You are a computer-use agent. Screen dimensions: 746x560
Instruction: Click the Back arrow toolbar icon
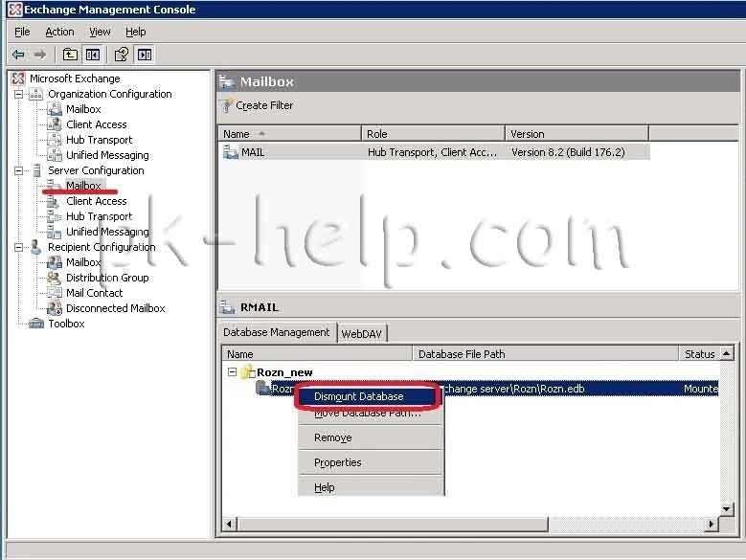click(18, 55)
